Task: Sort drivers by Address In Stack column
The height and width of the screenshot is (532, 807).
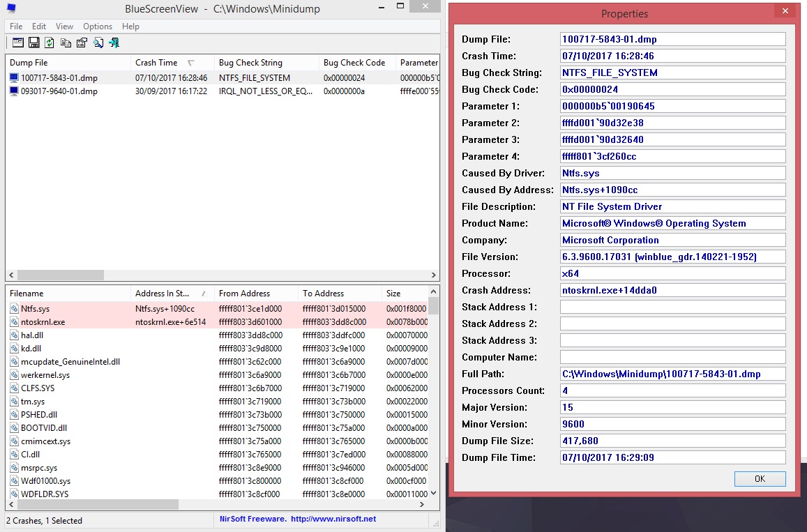Action: coord(172,294)
